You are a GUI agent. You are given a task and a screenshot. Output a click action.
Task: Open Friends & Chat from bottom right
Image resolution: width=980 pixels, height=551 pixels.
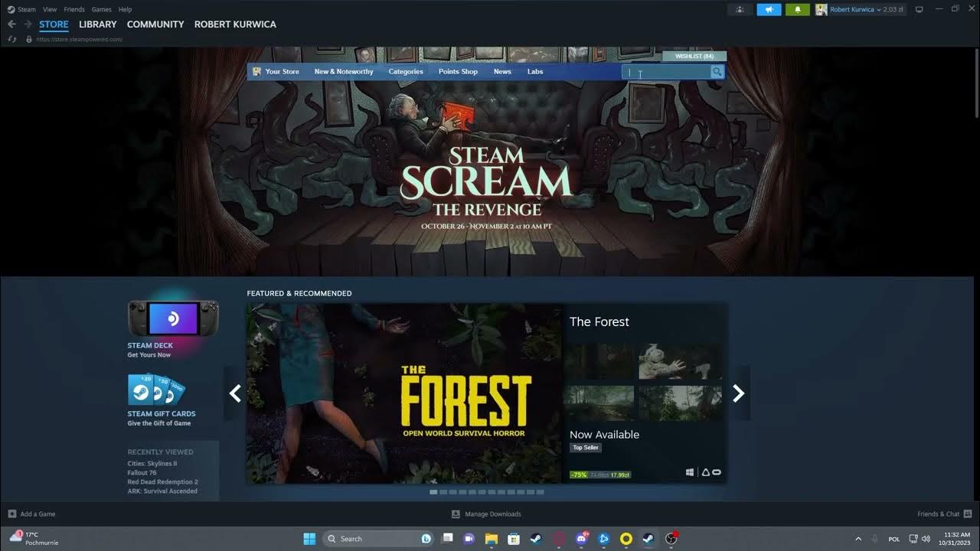click(940, 514)
